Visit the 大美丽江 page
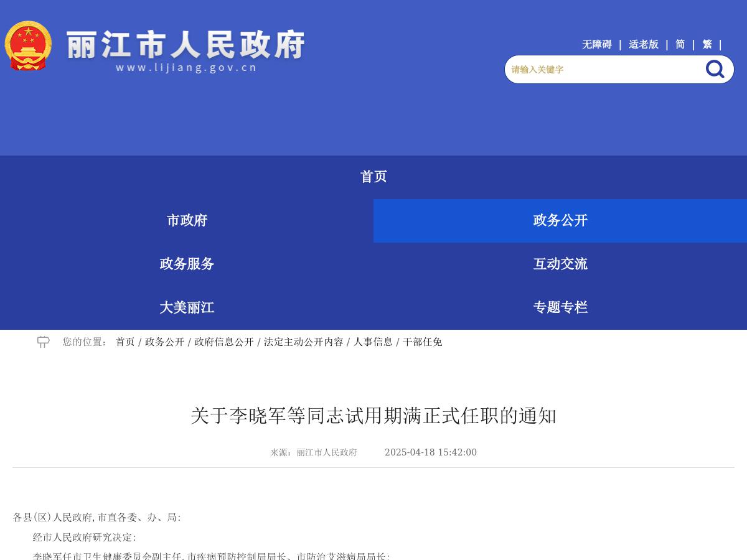The width and height of the screenshot is (747, 560). coord(187,307)
